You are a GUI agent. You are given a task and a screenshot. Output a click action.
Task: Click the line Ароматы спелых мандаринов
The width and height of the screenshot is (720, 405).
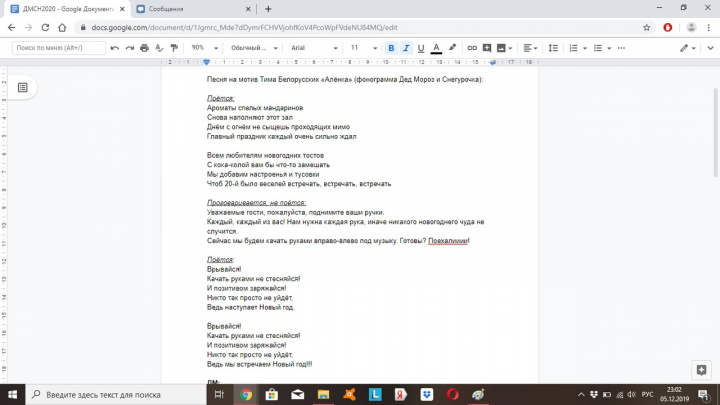[255, 108]
